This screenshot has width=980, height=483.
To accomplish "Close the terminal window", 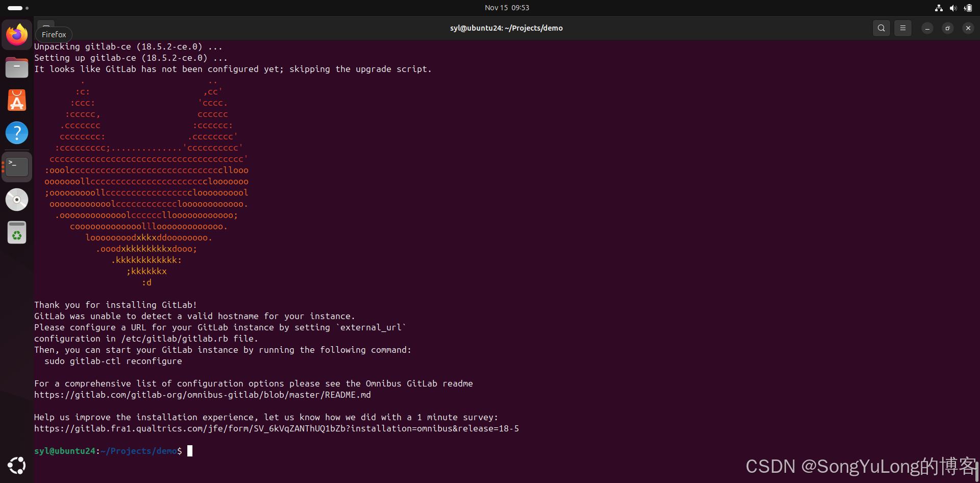I will pyautogui.click(x=968, y=28).
